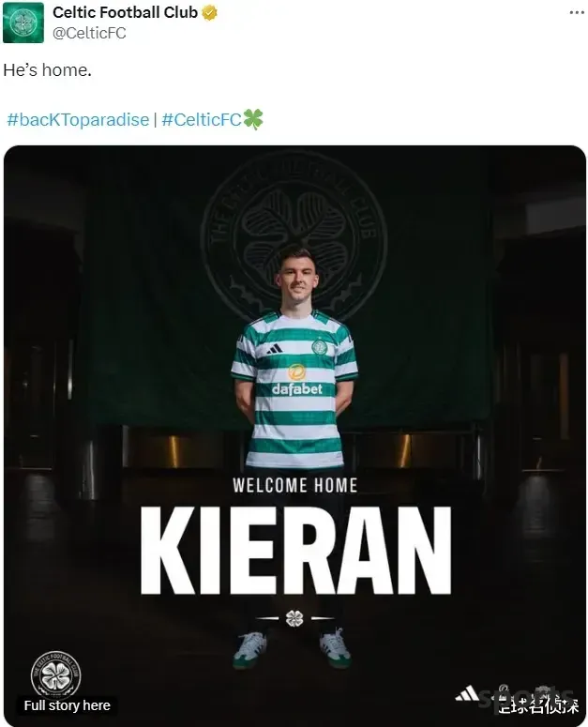Click the WELCOME HOME caption
Screen dimensions: 588x727
[x=295, y=485]
